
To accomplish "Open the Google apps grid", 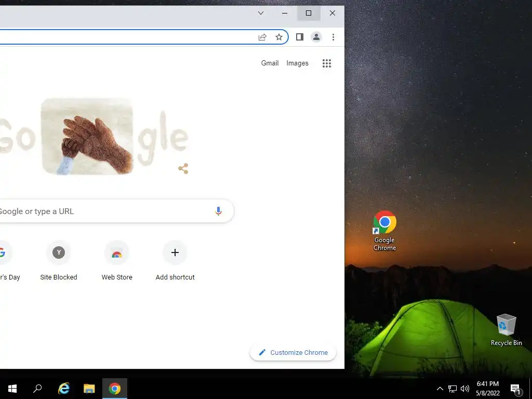I will [x=327, y=63].
